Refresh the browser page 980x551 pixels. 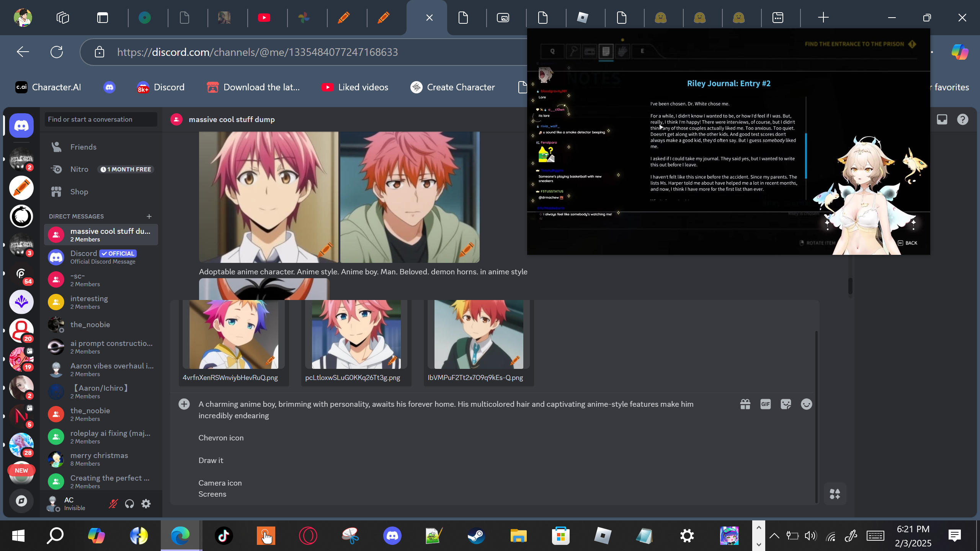57,52
